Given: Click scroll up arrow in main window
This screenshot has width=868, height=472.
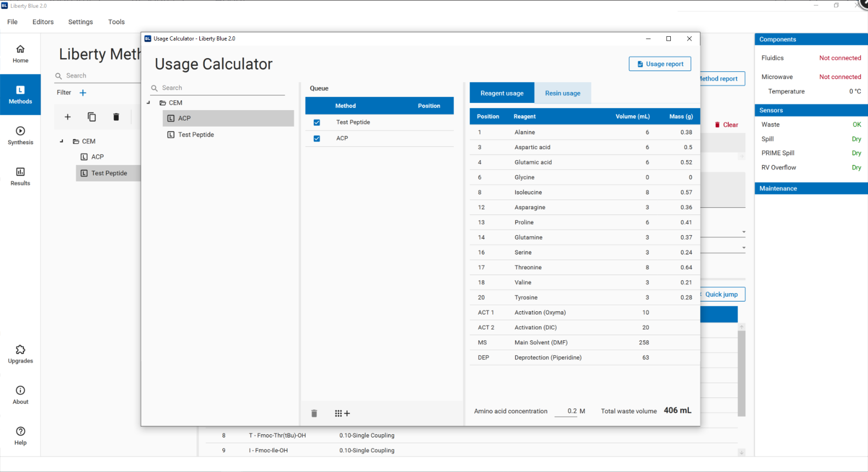Looking at the screenshot, I should pyautogui.click(x=741, y=327).
